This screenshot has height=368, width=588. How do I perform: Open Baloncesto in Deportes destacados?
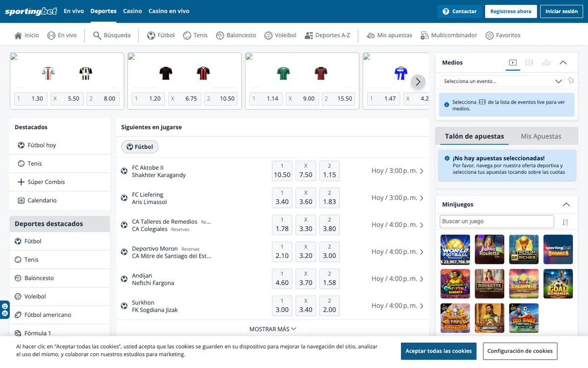click(x=59, y=278)
